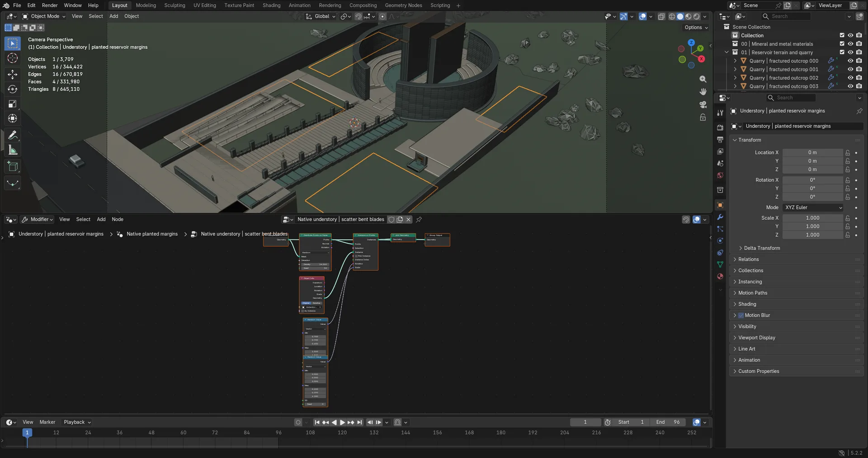Click the Scale X value field
The height and width of the screenshot is (458, 868).
point(812,218)
